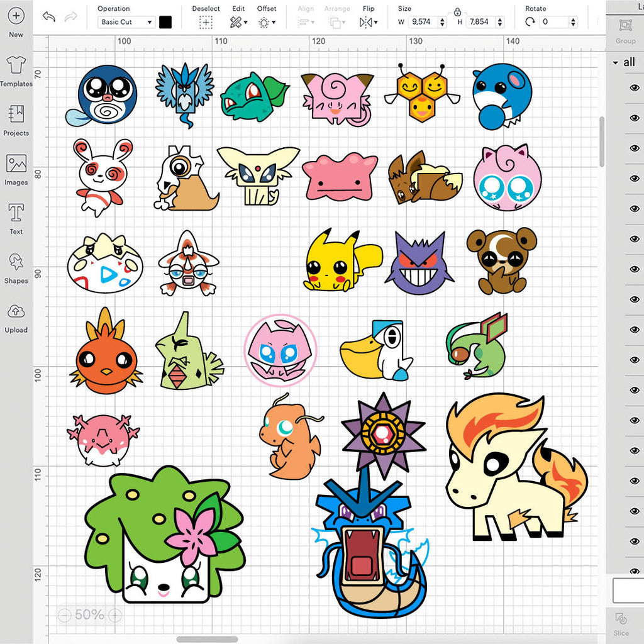
Task: Click the horizontal canvas scrollbar
Action: point(207,640)
